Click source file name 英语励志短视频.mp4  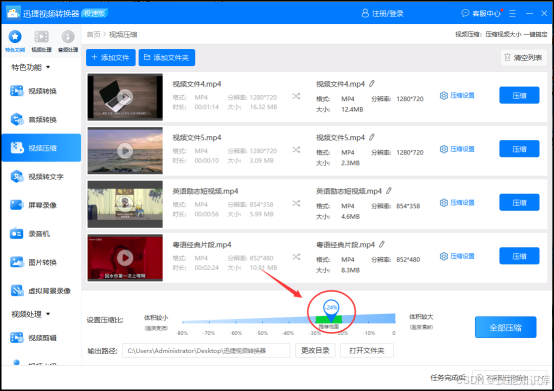pyautogui.click(x=205, y=191)
